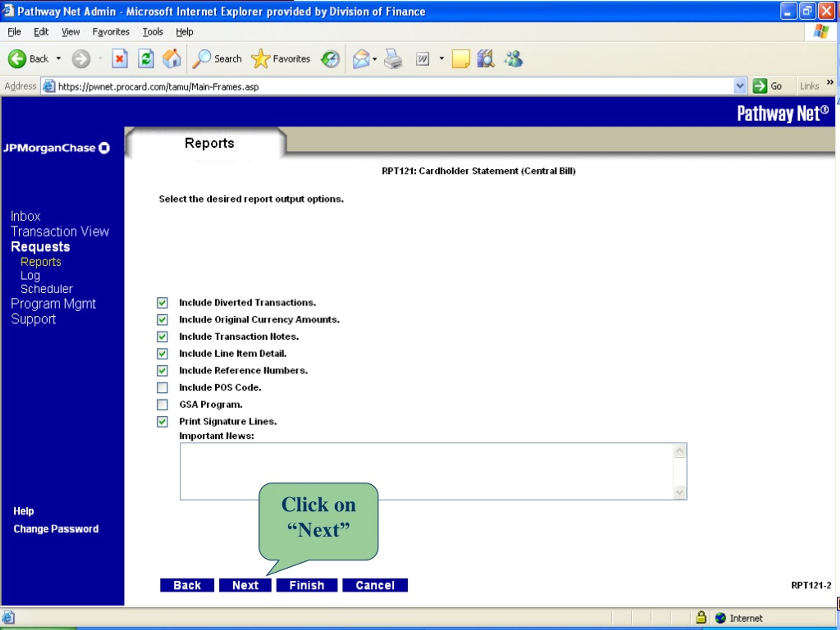The height and width of the screenshot is (630, 840).
Task: Click the Windows flag logo icon
Action: click(821, 31)
